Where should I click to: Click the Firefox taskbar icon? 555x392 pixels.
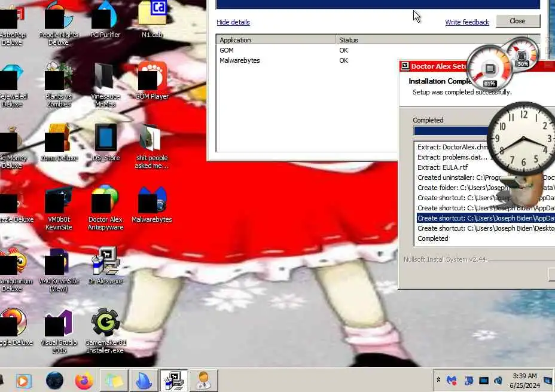84,381
